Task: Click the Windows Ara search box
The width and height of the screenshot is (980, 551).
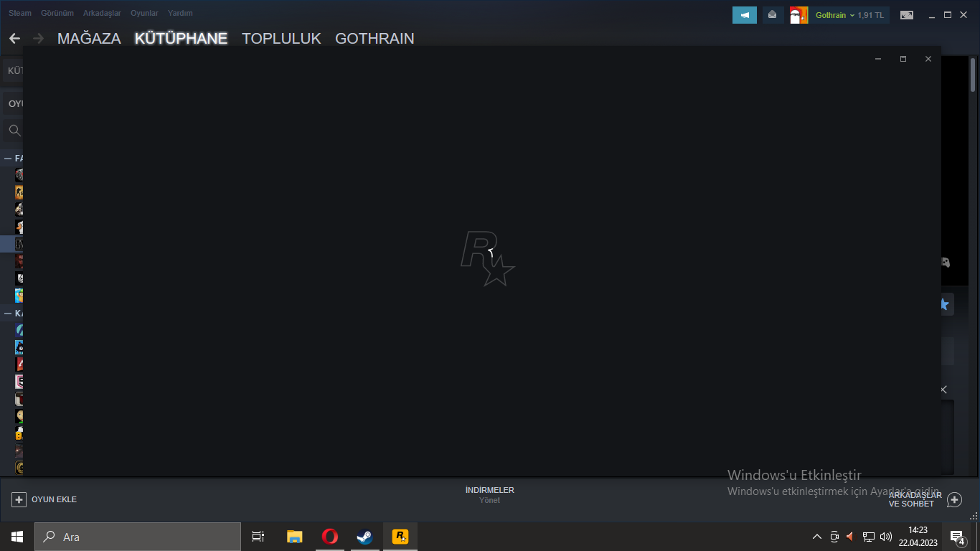Action: (x=138, y=537)
